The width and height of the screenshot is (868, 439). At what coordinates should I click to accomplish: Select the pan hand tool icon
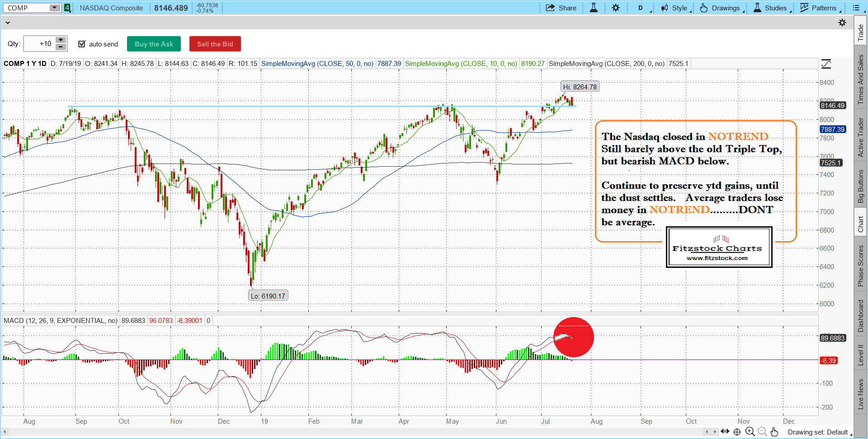pos(774,432)
